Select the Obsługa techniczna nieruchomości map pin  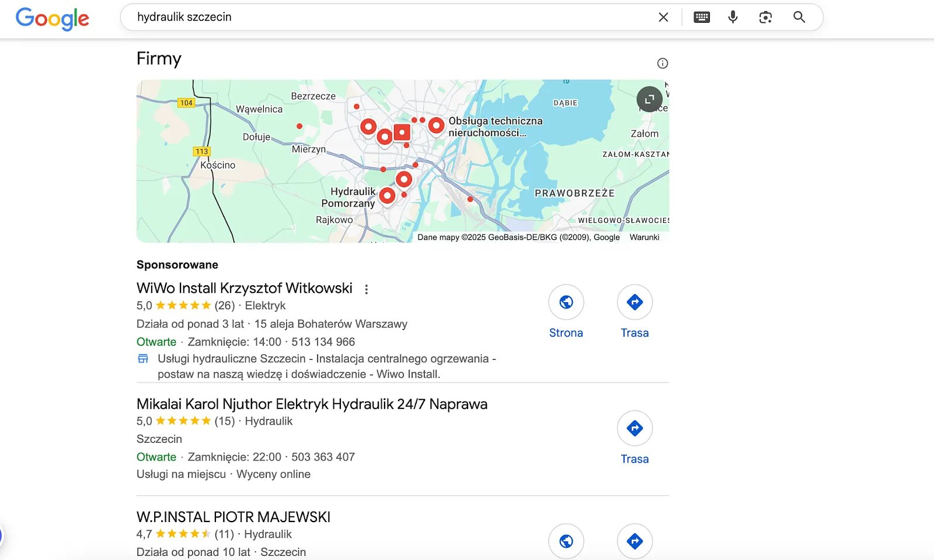[x=436, y=125]
